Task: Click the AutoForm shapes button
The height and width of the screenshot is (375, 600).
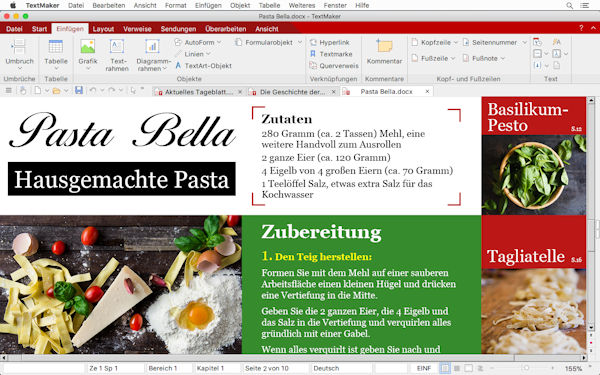Action: (194, 42)
